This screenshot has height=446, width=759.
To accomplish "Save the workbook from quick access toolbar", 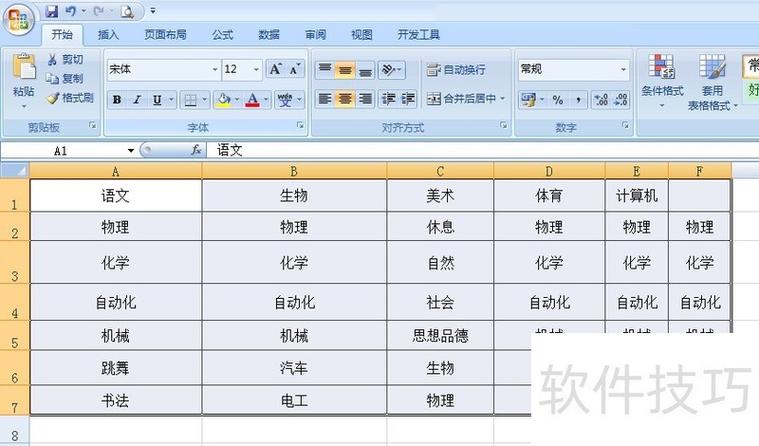I will pos(52,12).
